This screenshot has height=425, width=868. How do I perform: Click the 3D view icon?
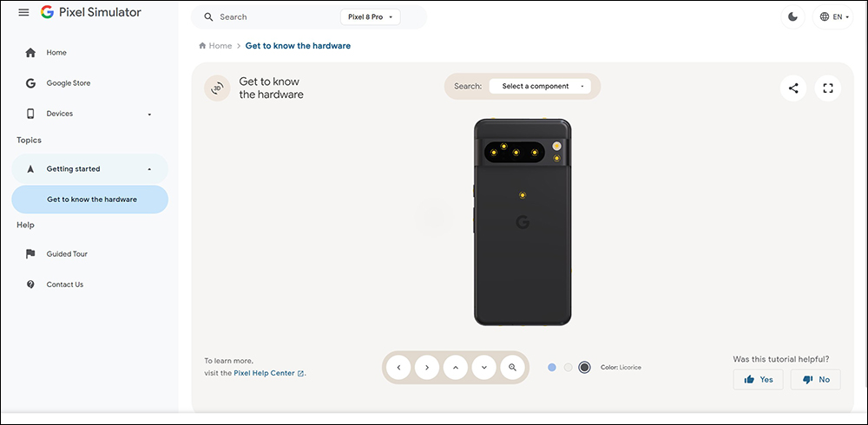coord(218,88)
